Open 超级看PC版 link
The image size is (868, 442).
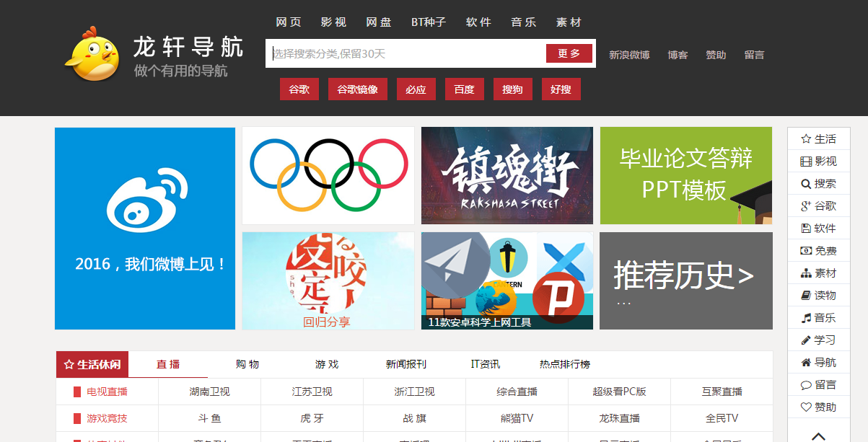(620, 392)
